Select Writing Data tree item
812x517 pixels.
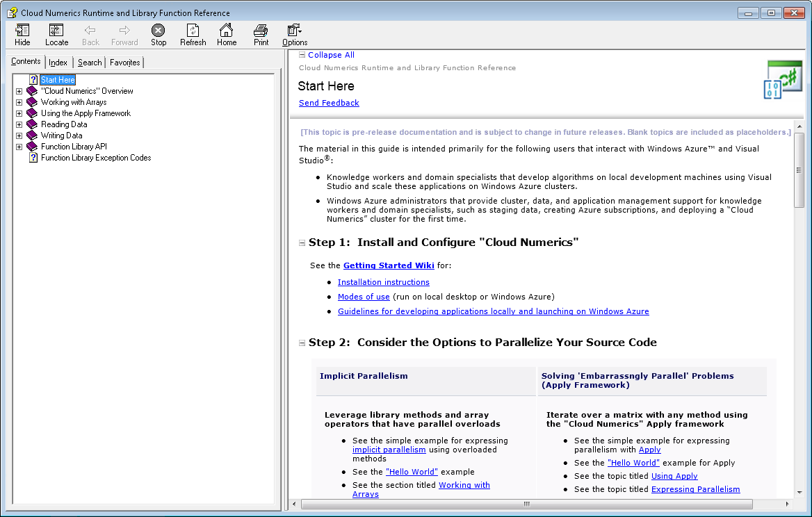click(x=62, y=136)
